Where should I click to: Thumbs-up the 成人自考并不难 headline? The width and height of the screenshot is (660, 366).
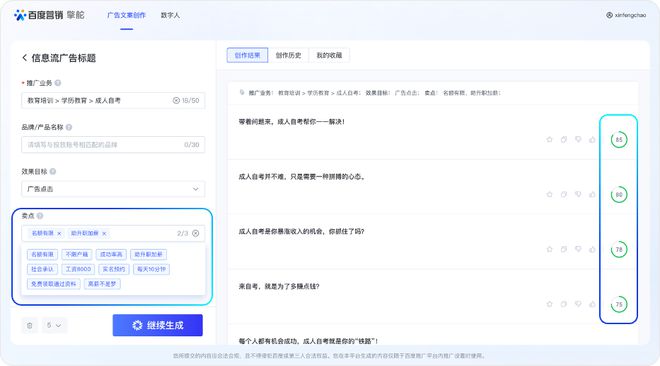(x=592, y=194)
